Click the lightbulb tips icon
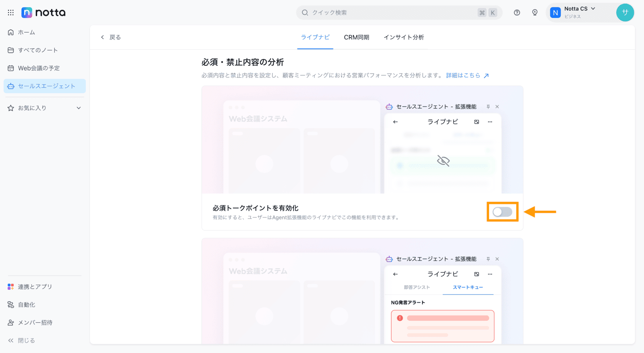 pos(535,12)
